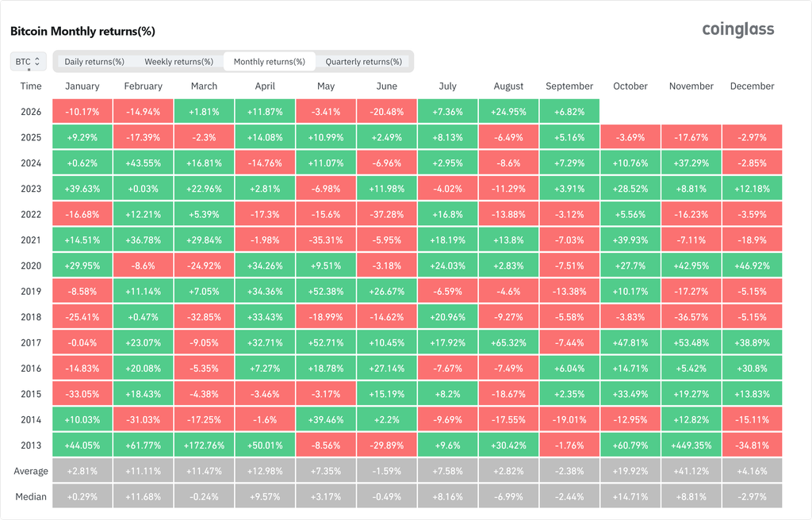Click the +41.12% November average cell
The image size is (812, 520).
point(691,471)
